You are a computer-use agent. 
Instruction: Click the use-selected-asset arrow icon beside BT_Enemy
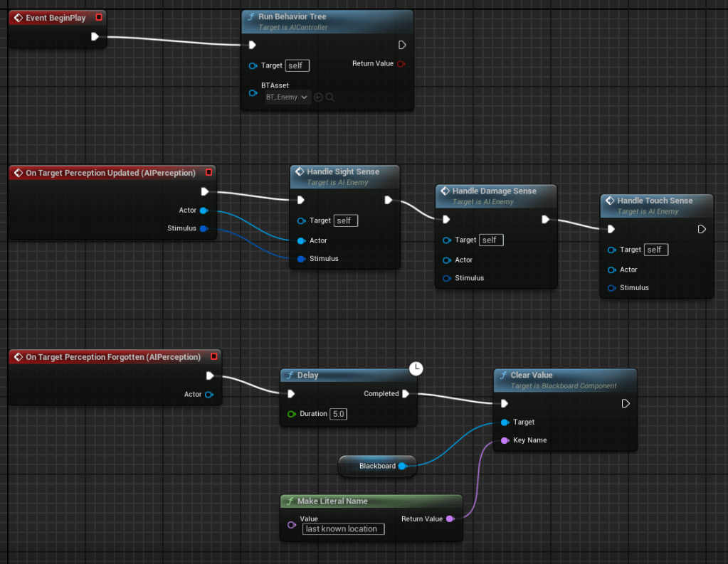tap(318, 97)
